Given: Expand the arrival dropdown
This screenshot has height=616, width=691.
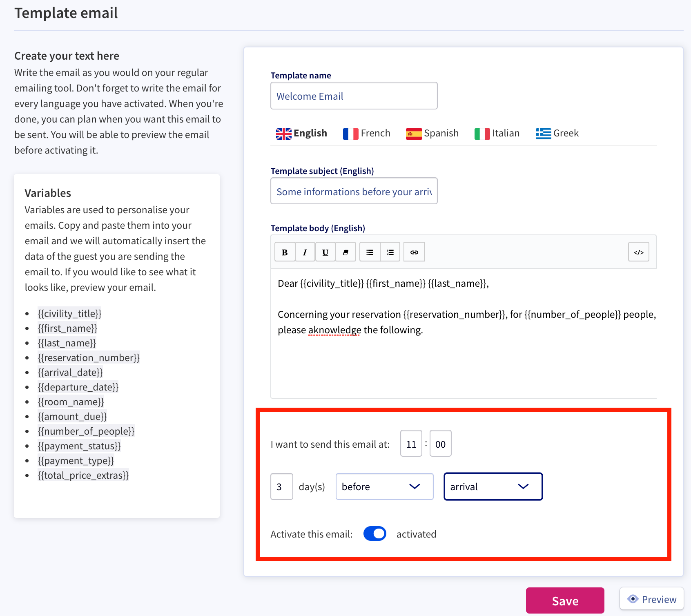Looking at the screenshot, I should tap(493, 487).
